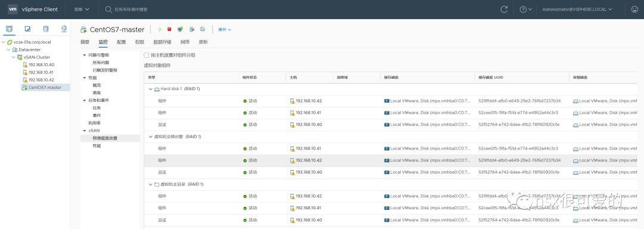Refresh the vSphere Client view
This screenshot has width=644, height=229.
(x=504, y=9)
